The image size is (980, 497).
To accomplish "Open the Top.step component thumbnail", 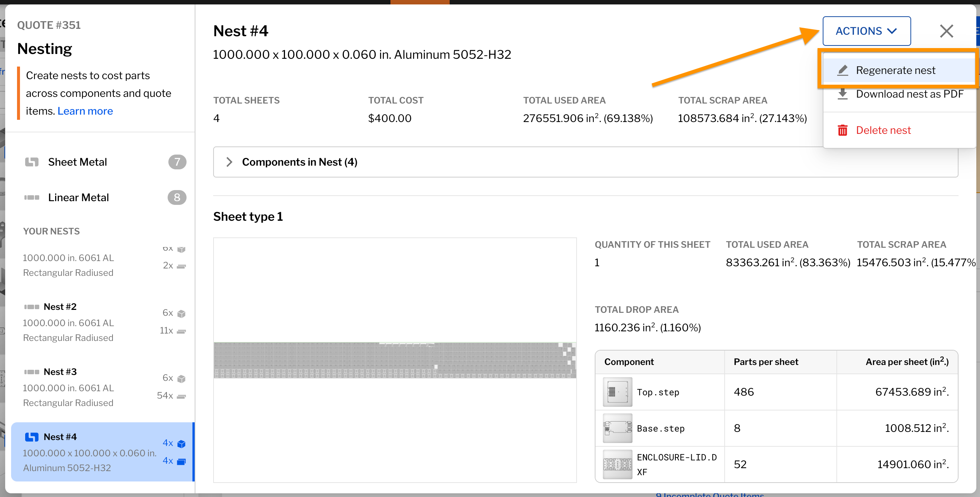I will pos(617,392).
